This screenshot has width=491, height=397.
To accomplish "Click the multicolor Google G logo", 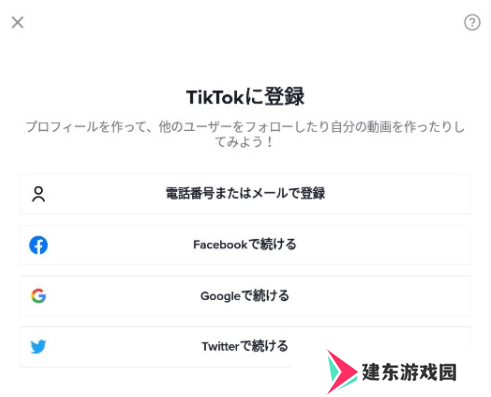I will pyautogui.click(x=38, y=296).
